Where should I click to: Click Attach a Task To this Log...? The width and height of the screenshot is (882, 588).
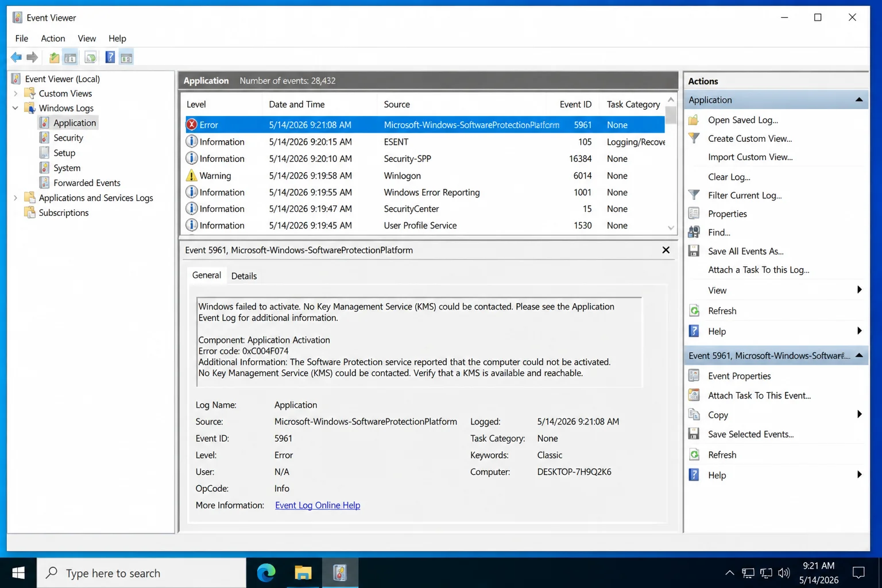coord(759,270)
